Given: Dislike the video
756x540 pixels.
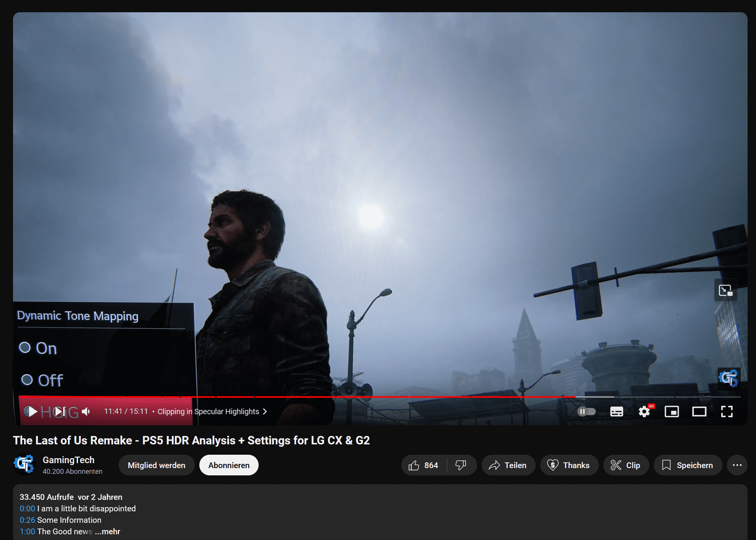Looking at the screenshot, I should pyautogui.click(x=461, y=465).
